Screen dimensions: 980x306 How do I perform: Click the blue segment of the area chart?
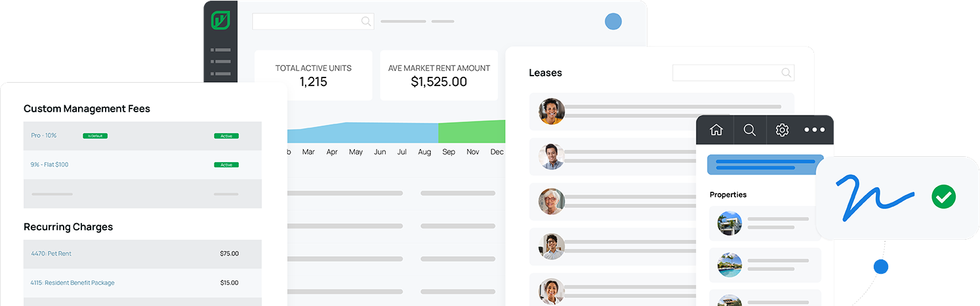tap(363, 133)
